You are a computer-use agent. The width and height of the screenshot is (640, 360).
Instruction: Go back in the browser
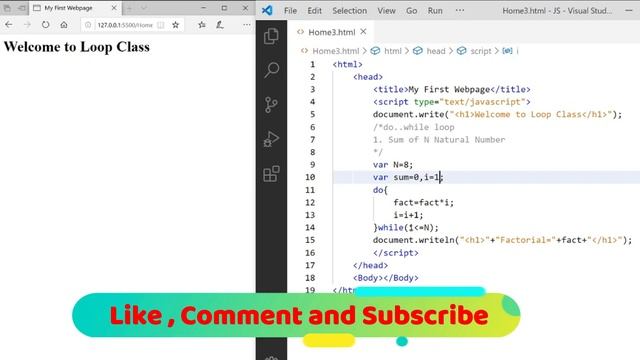(9, 25)
